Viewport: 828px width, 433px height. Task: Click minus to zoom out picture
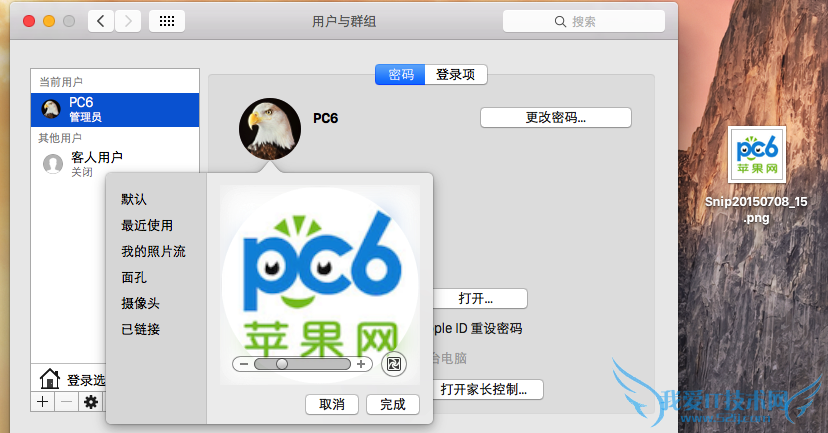tap(243, 364)
